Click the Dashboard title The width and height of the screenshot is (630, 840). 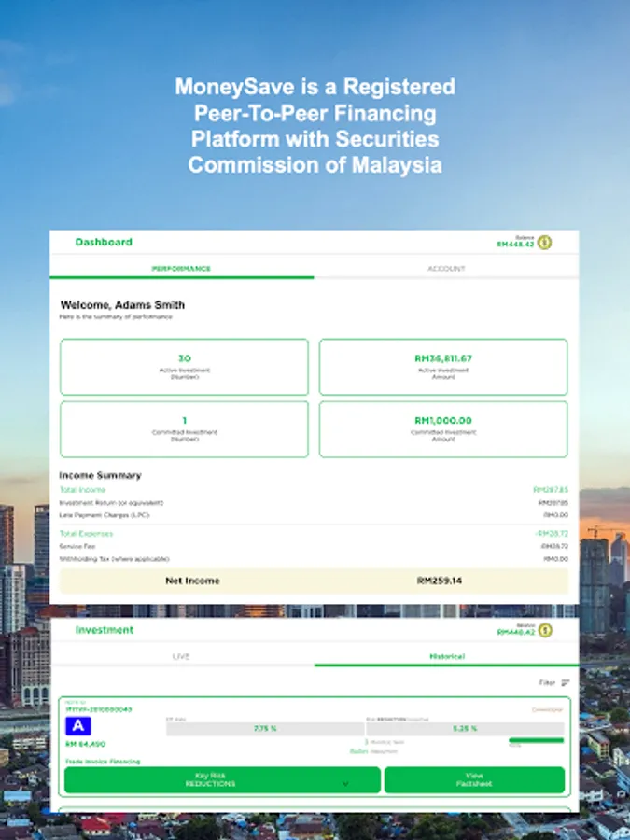point(104,242)
